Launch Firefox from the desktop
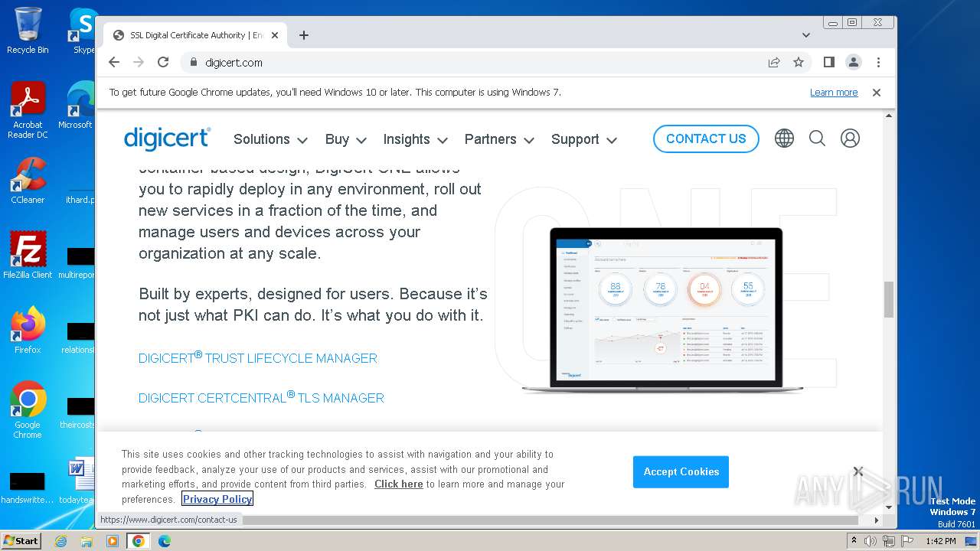 tap(28, 331)
